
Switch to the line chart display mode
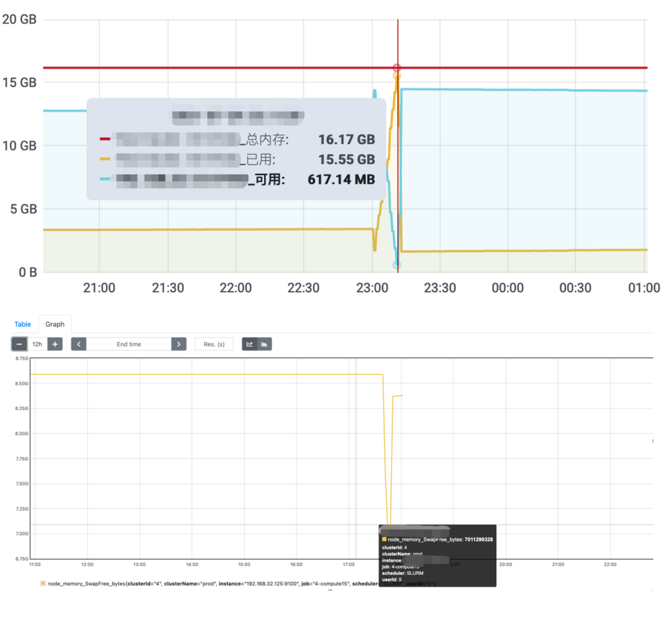249,344
